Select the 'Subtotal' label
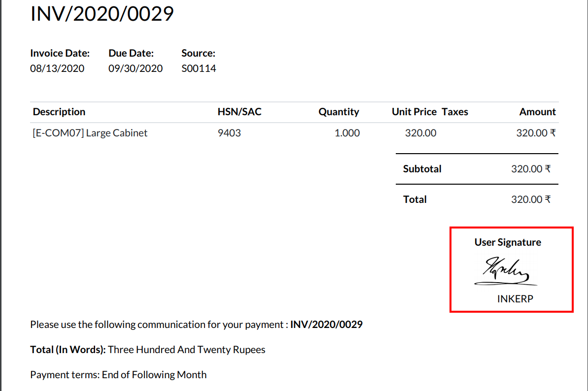This screenshot has height=391, width=588. coord(422,169)
